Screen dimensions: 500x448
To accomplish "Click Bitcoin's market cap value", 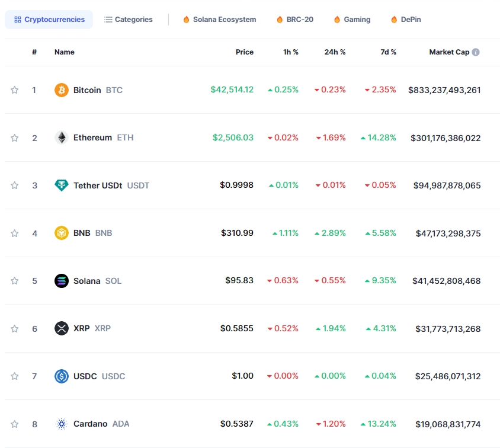I will [x=444, y=90].
